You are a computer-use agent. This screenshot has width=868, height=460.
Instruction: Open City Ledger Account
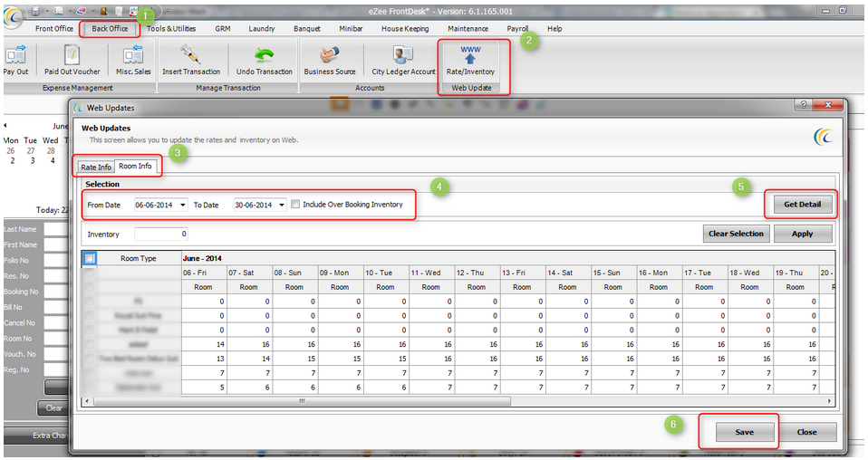pos(403,60)
